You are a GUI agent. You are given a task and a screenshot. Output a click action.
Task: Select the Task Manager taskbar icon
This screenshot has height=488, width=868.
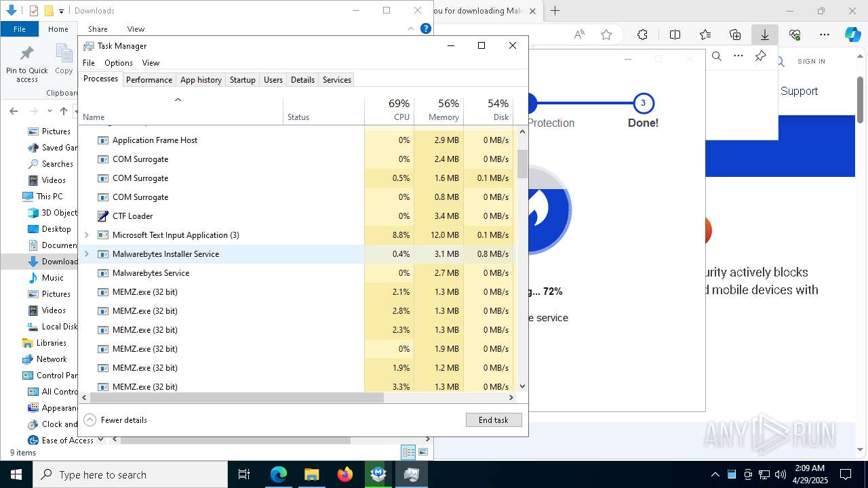[x=411, y=474]
